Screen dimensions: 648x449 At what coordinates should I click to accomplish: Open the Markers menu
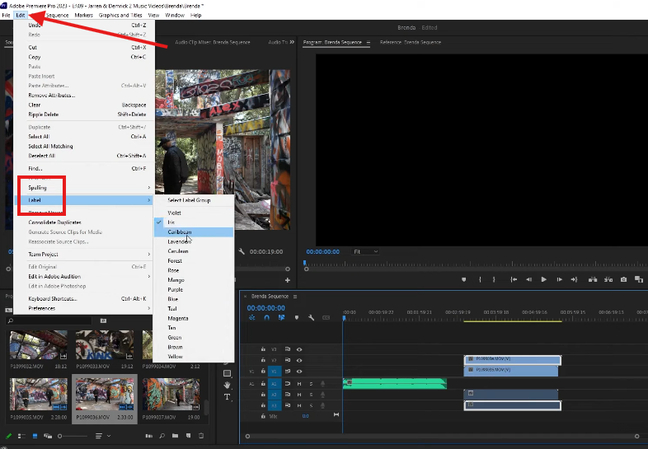click(83, 15)
